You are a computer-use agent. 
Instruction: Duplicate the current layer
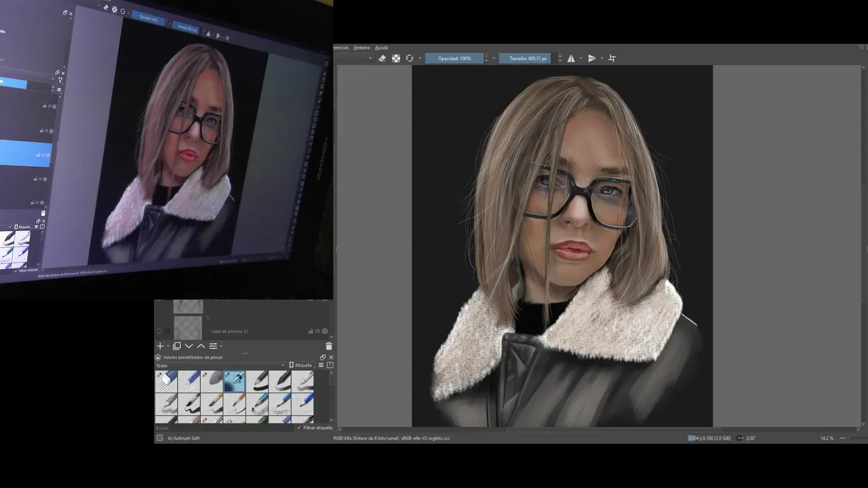pos(177,346)
